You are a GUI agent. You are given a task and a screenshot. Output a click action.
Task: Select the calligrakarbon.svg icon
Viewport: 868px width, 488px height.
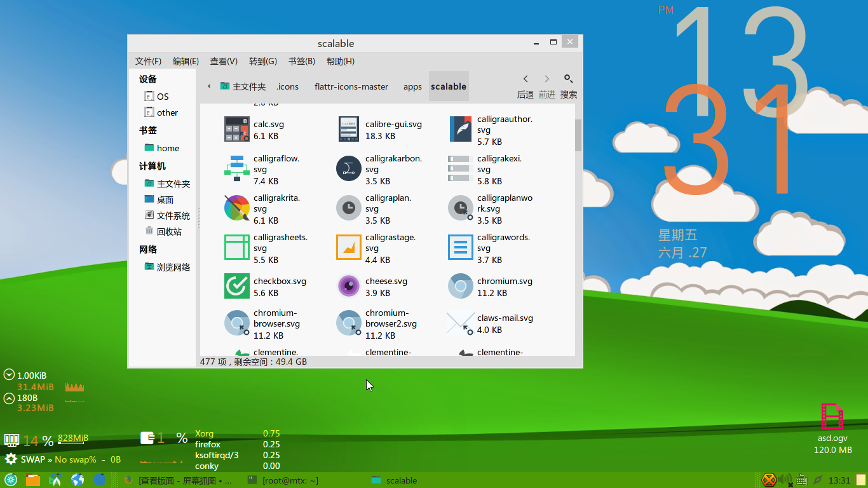pyautogui.click(x=349, y=168)
